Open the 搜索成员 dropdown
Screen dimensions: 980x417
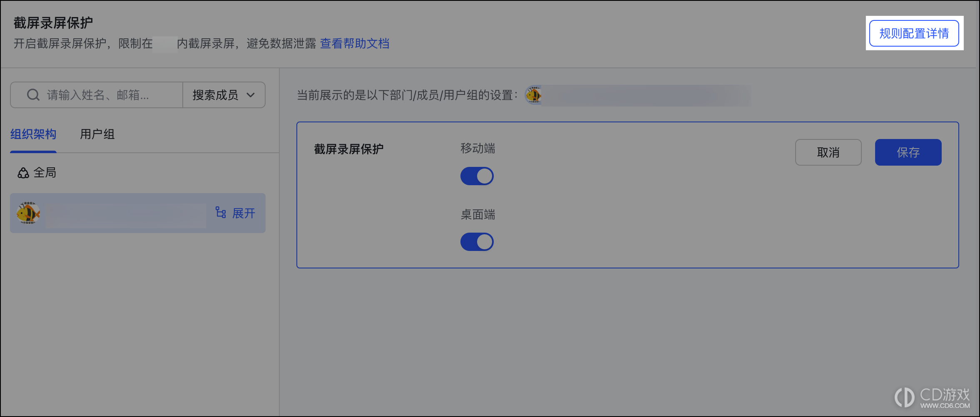(224, 95)
